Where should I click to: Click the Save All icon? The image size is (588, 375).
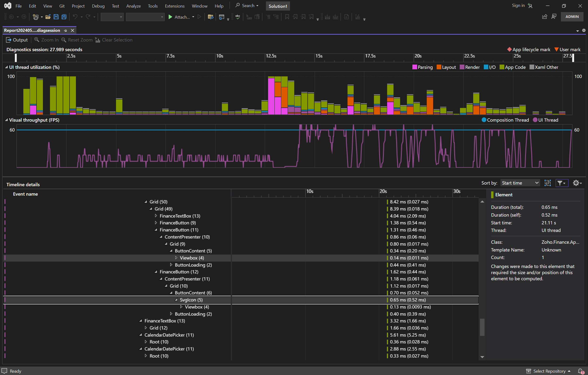tap(64, 17)
